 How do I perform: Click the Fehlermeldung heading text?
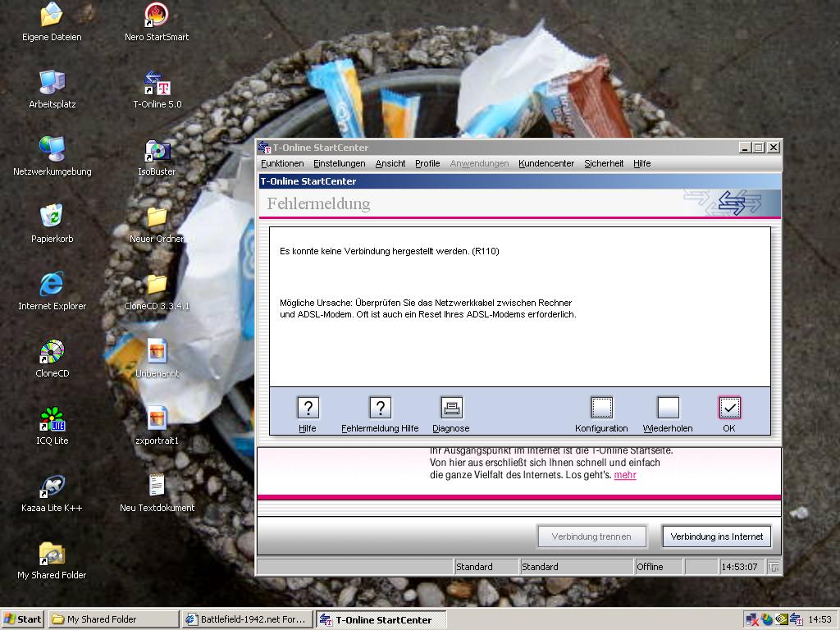pyautogui.click(x=319, y=203)
